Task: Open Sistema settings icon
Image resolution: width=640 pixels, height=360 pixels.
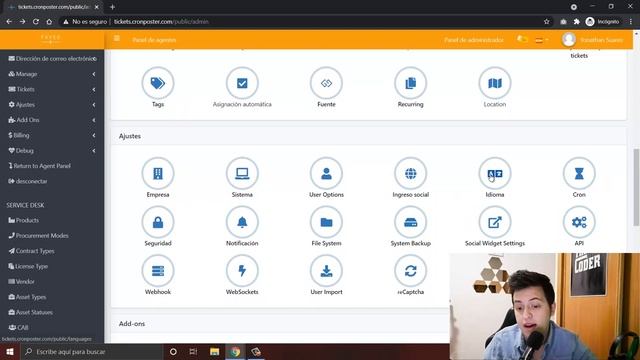Action: point(242,173)
